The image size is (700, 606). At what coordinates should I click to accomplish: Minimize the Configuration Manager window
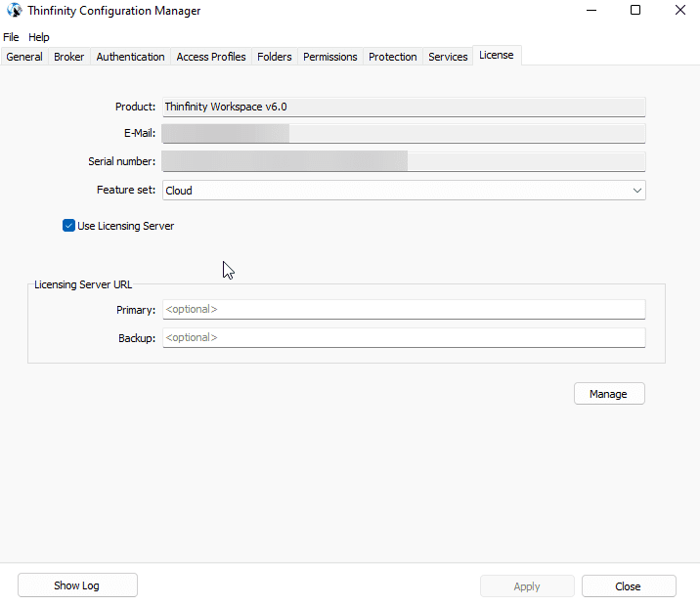[x=591, y=11]
